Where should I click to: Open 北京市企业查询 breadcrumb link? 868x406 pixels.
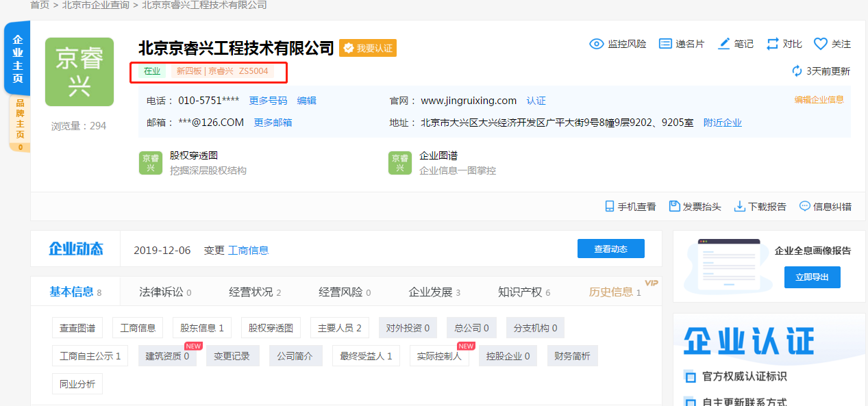pos(96,5)
